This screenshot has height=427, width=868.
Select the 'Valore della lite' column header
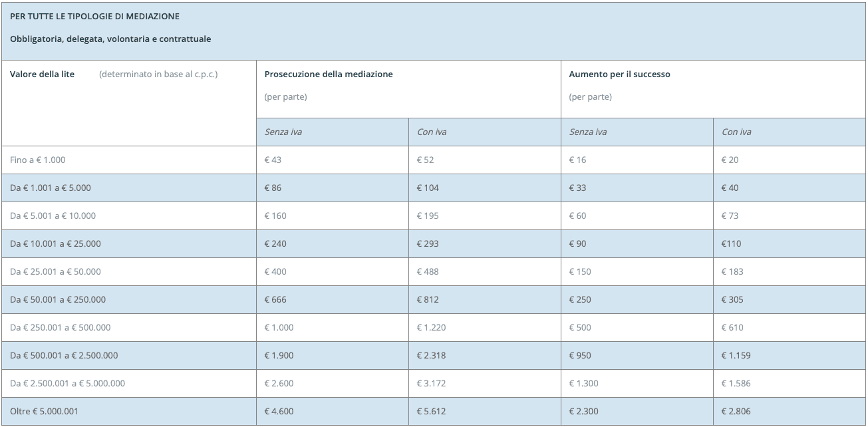click(x=42, y=74)
